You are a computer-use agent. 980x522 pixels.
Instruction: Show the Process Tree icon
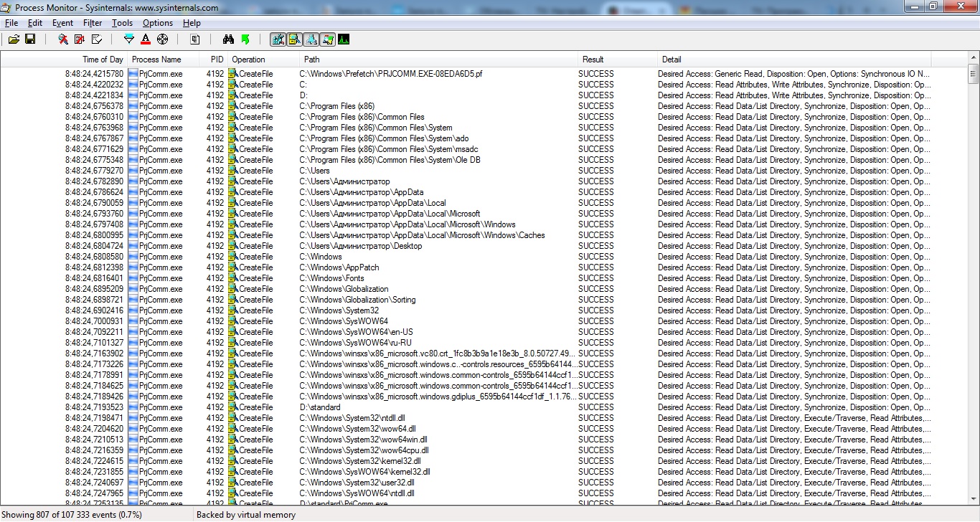195,39
